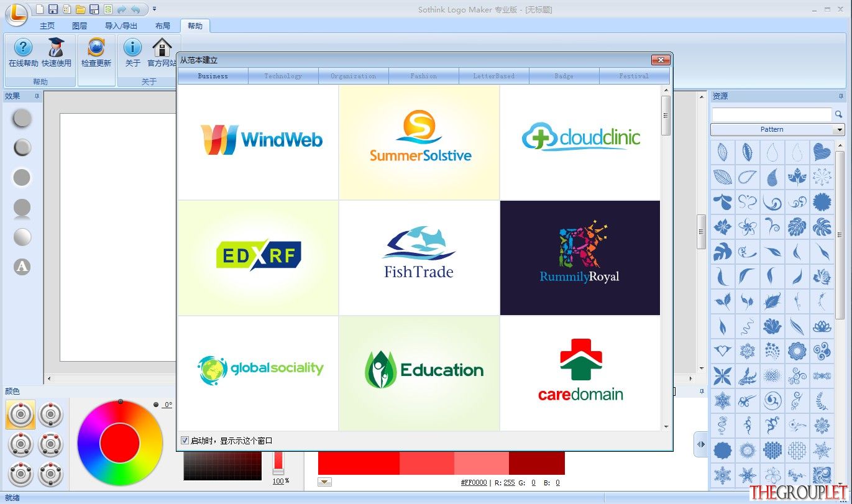852x504 pixels.
Task: Select the first color scheme wheel option
Action: click(21, 415)
